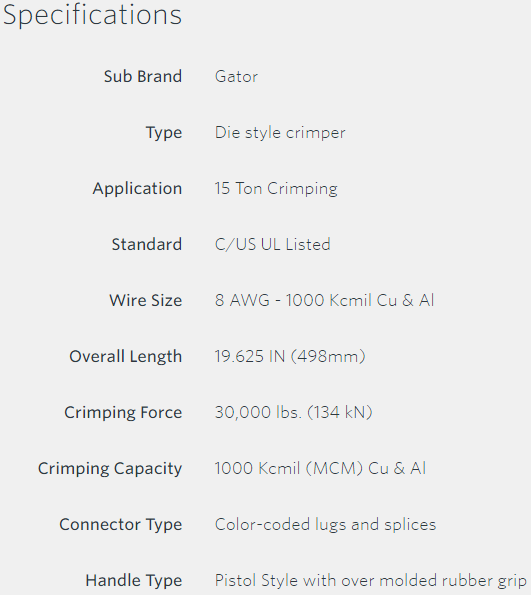This screenshot has height=595, width=531.
Task: Click the Overall Length label
Action: [x=126, y=357]
